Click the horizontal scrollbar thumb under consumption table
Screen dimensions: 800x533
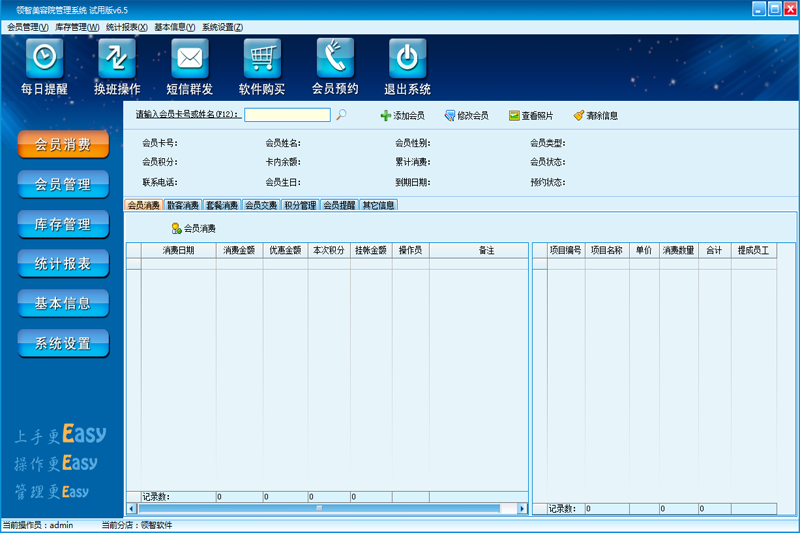pos(319,509)
